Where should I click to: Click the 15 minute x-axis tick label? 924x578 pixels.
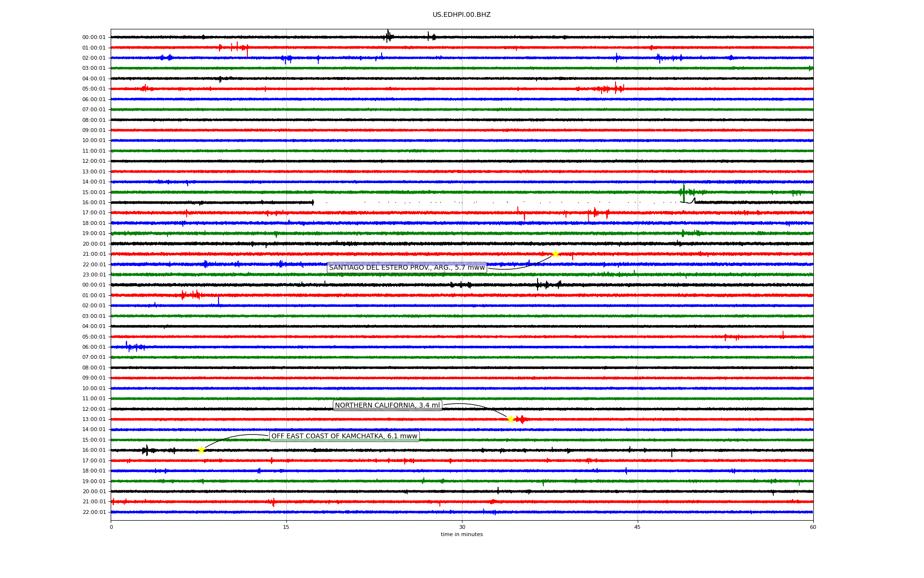[286, 527]
